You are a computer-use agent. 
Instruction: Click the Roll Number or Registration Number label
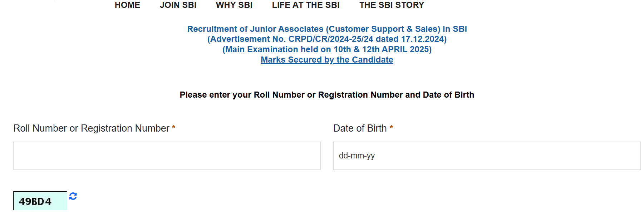point(91,128)
